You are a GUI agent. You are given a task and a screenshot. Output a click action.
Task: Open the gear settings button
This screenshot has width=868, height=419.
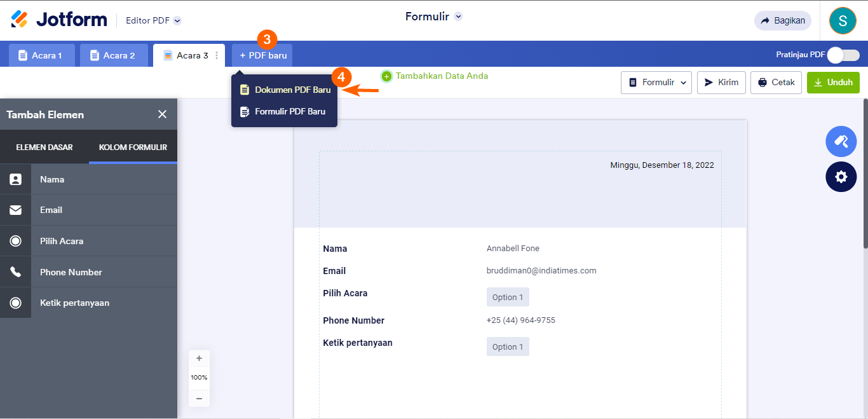tap(841, 177)
